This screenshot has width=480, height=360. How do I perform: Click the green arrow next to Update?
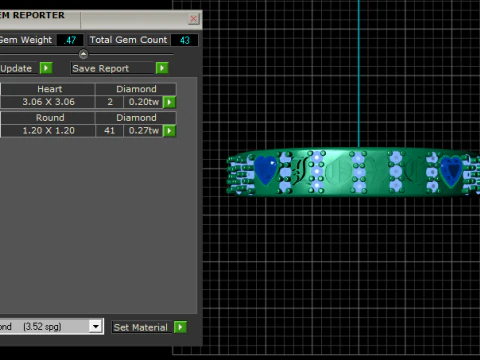pos(46,68)
